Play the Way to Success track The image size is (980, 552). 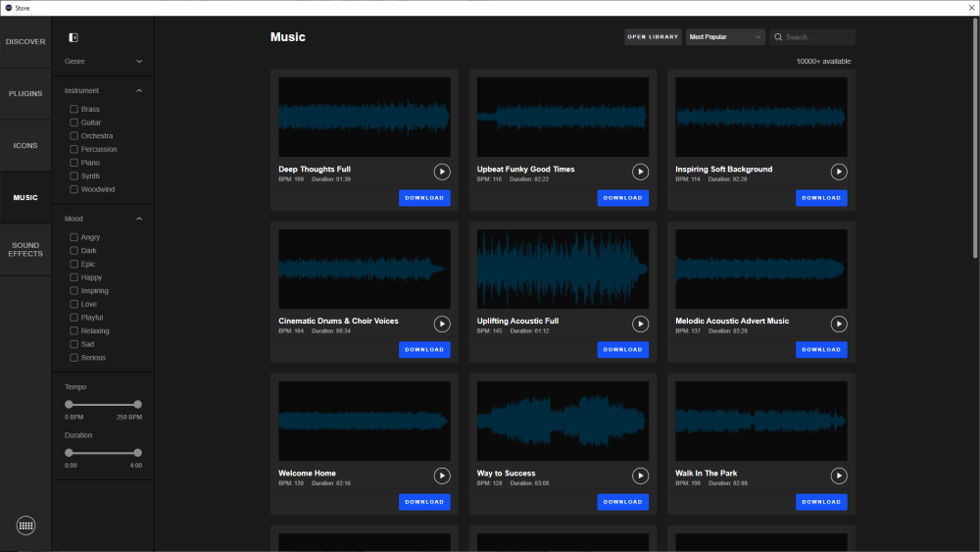[640, 476]
